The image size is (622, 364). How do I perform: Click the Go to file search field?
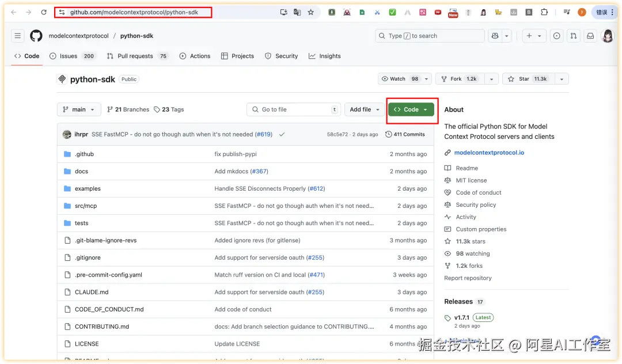pos(294,109)
